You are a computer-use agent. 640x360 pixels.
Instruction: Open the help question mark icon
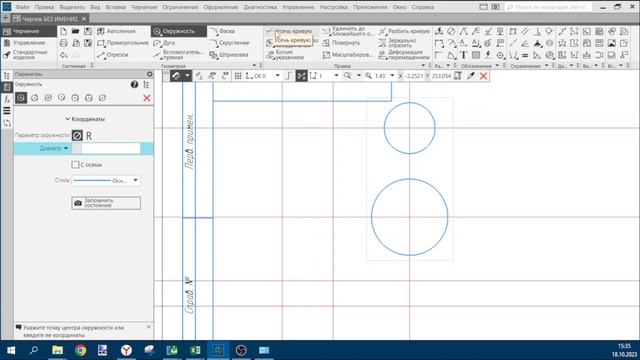pyautogui.click(x=134, y=84)
